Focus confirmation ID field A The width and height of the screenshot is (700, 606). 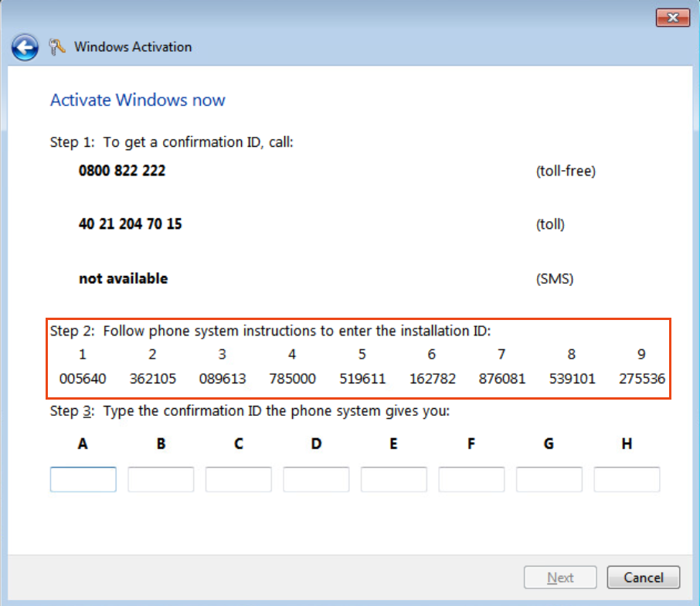point(83,479)
